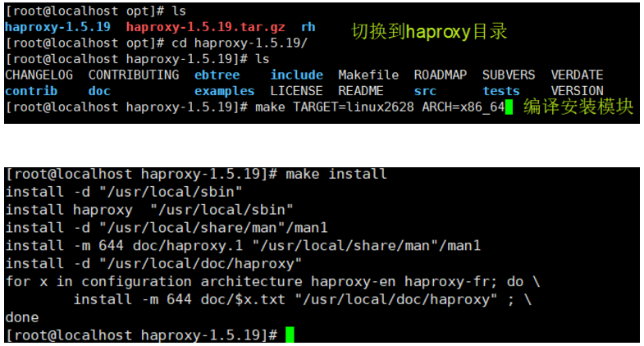Click the done output line
The image size is (644, 346).
point(22,317)
